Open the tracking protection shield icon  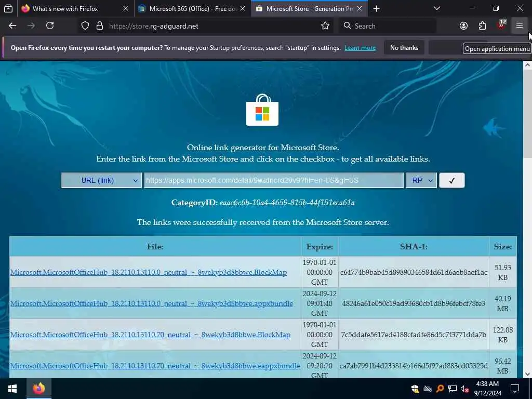85,26
